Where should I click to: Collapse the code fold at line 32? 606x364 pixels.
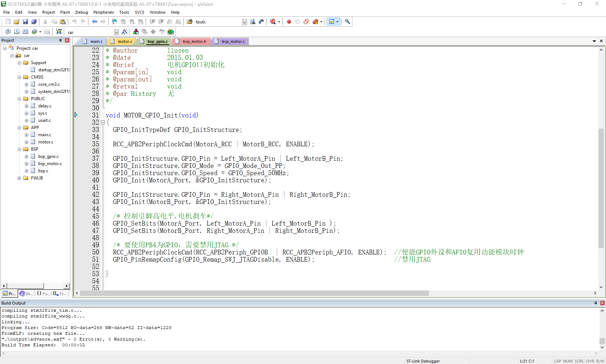point(103,123)
